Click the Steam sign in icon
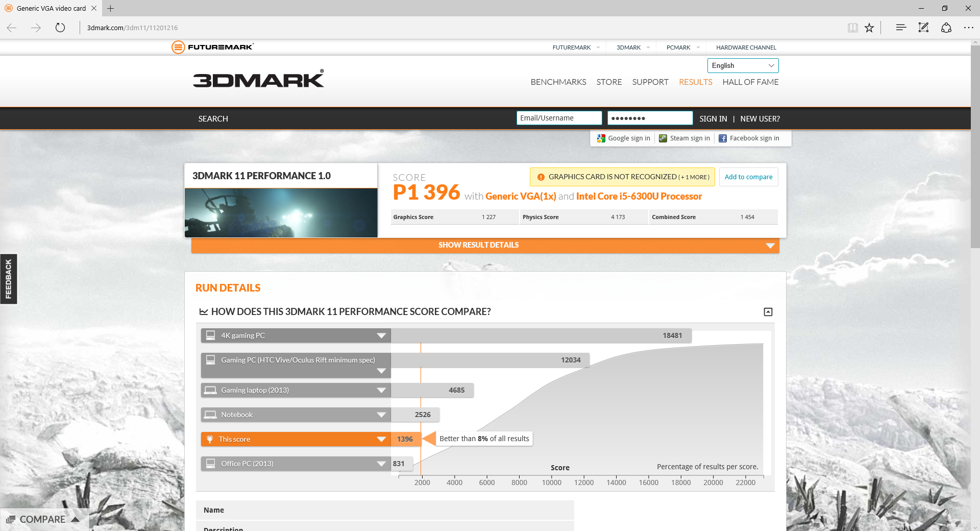The height and width of the screenshot is (531, 980). tap(663, 138)
